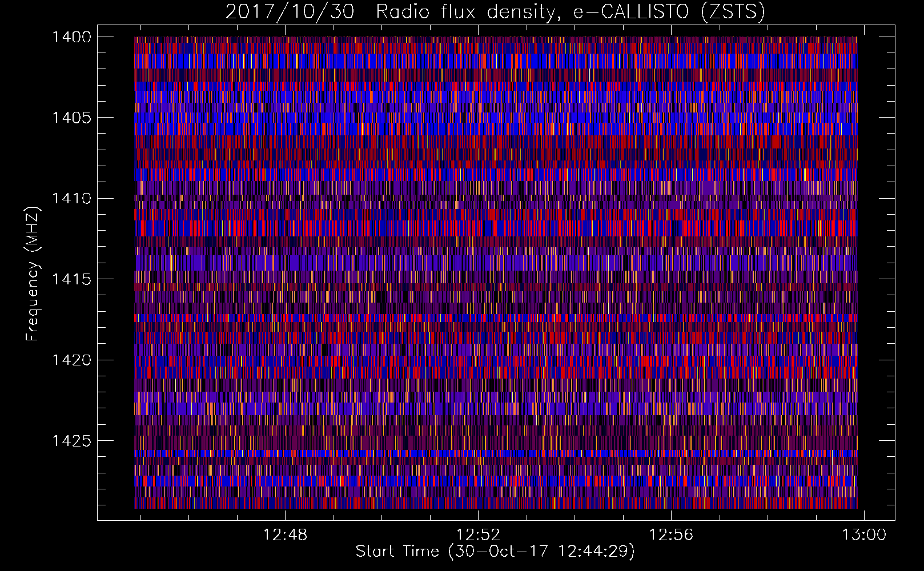
Task: Select the 1410 frequency axis label
Action: 71,199
